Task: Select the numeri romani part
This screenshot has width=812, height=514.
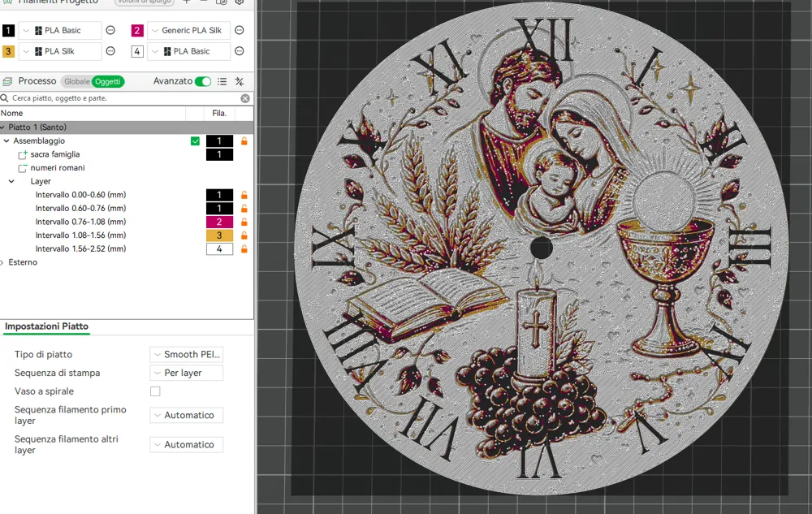Action: [x=58, y=168]
